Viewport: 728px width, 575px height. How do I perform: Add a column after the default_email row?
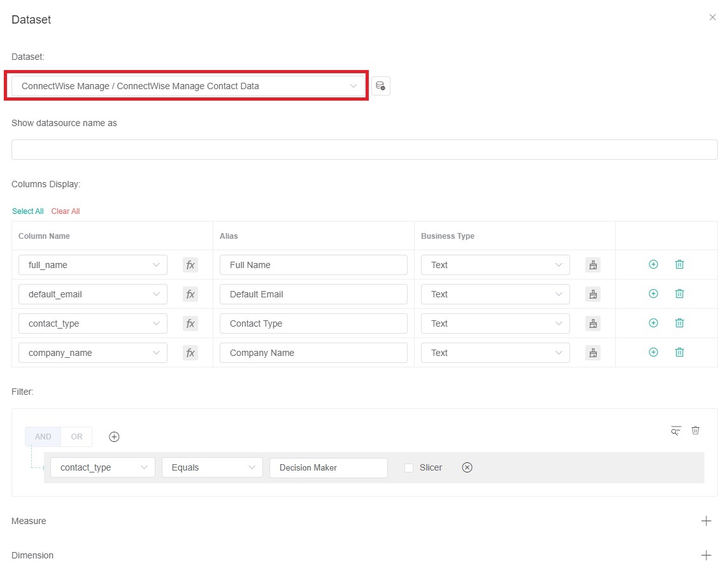(653, 294)
